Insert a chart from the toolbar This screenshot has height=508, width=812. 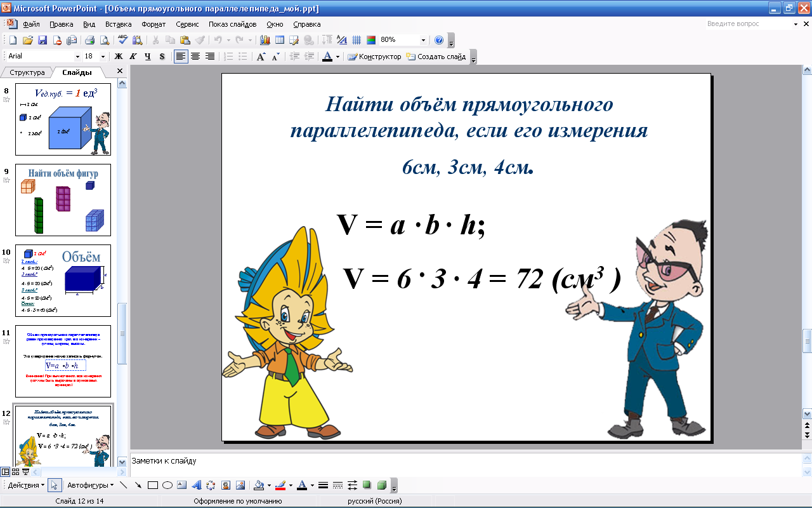(265, 40)
